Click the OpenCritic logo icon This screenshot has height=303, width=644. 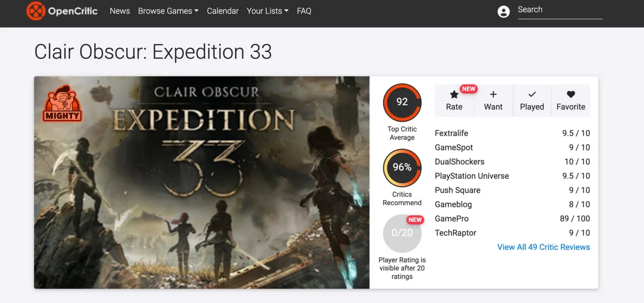[x=36, y=11]
